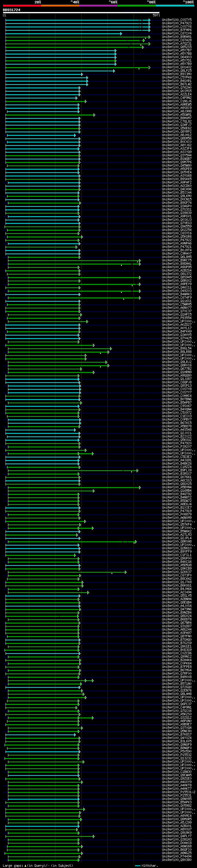This screenshot has height=868, width=197.
Task: Select hit UniRef100_B7FMP6
Action: pyautogui.click(x=177, y=30)
